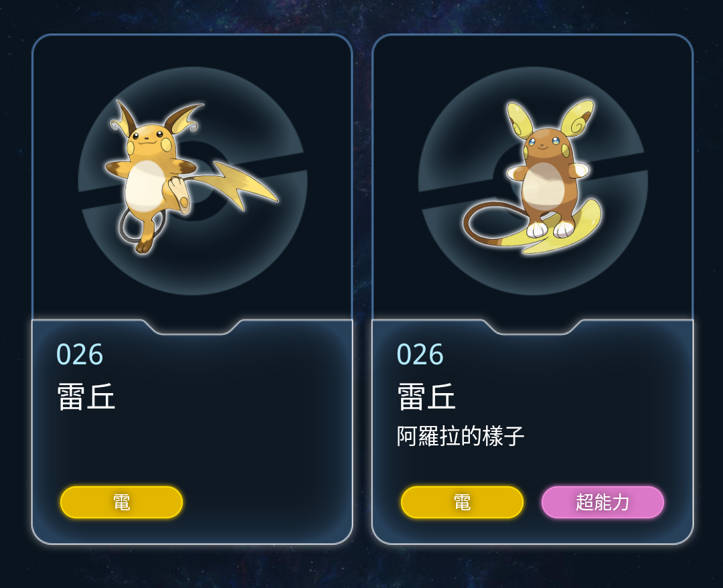
Task: Click the 026 number on right card
Action: (420, 354)
